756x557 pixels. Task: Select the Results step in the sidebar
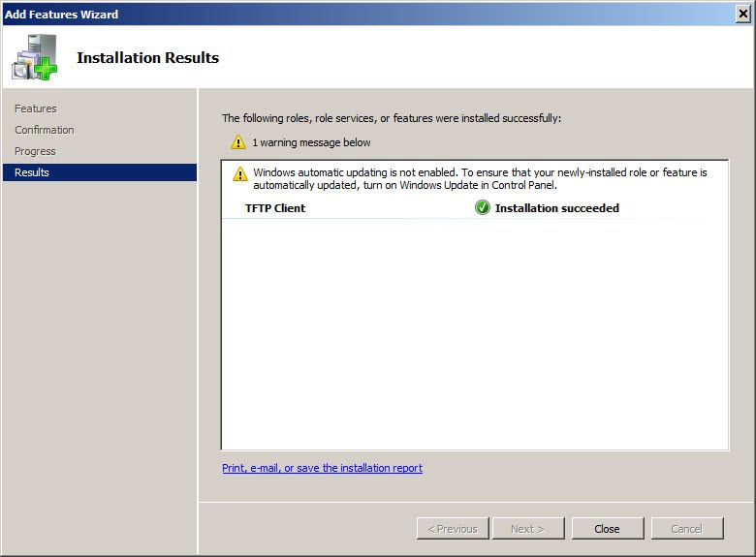coord(100,172)
